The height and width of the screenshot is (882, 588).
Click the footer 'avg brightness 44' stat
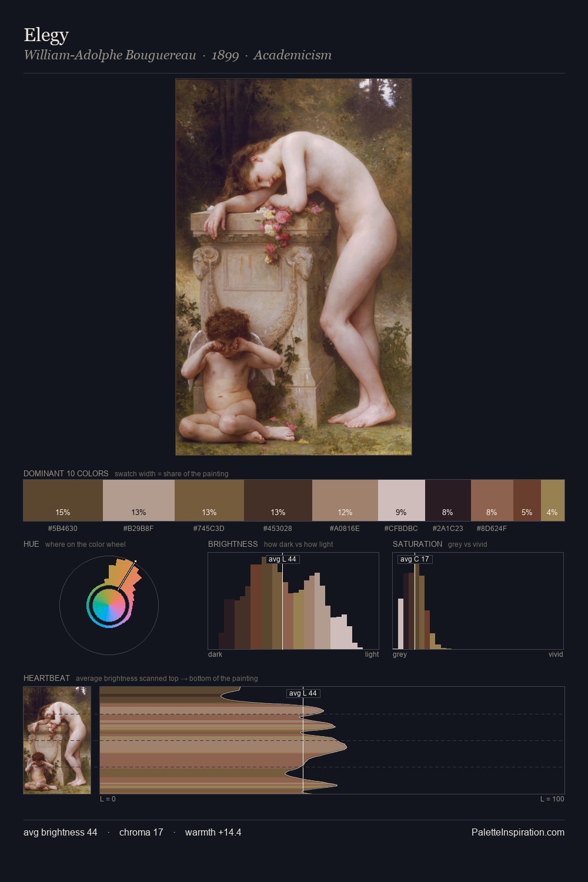[61, 832]
